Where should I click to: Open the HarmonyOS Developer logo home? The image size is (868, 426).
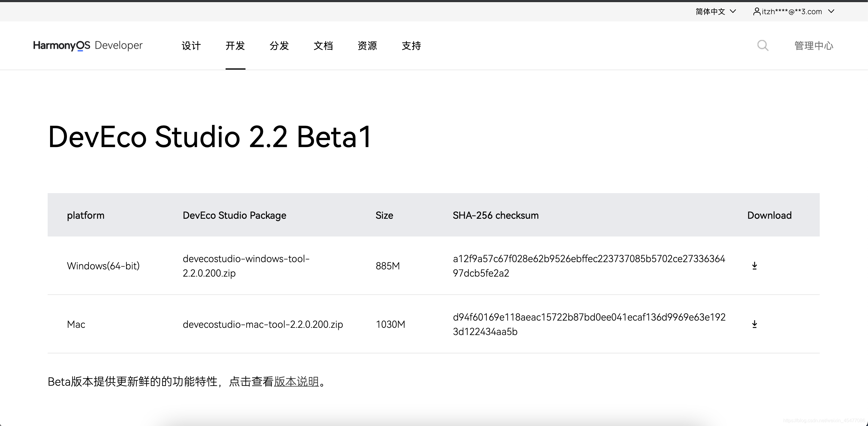87,45
